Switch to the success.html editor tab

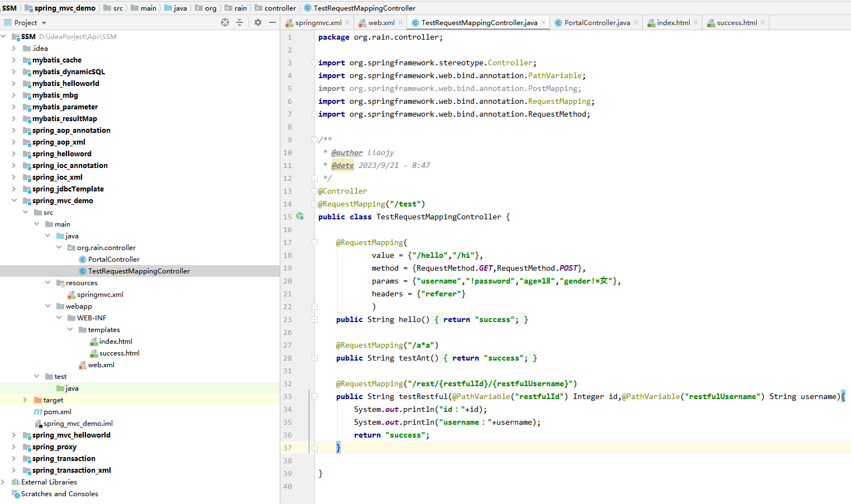[x=737, y=23]
